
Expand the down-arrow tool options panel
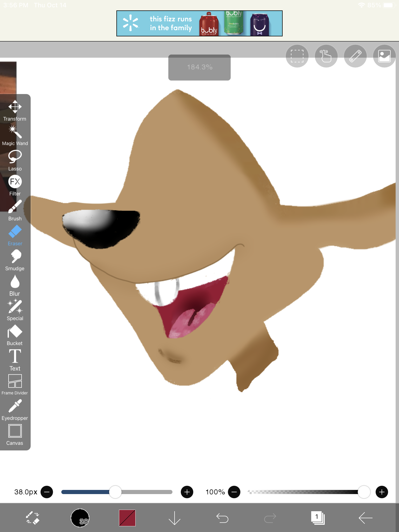174,518
